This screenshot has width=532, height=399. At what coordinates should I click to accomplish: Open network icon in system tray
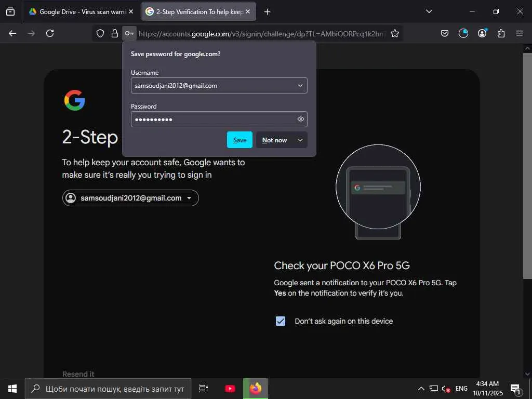click(x=434, y=389)
